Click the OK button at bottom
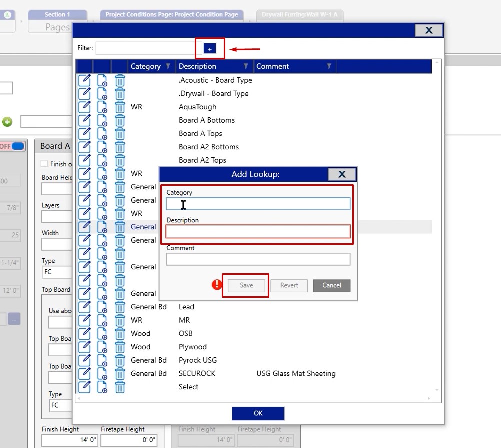Screen dimensions: 501x448 click(x=258, y=413)
